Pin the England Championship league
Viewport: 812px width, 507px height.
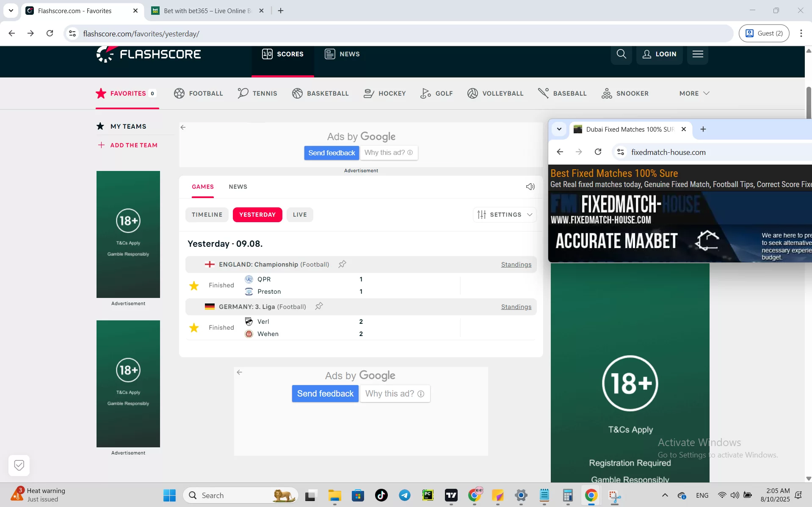(x=342, y=264)
